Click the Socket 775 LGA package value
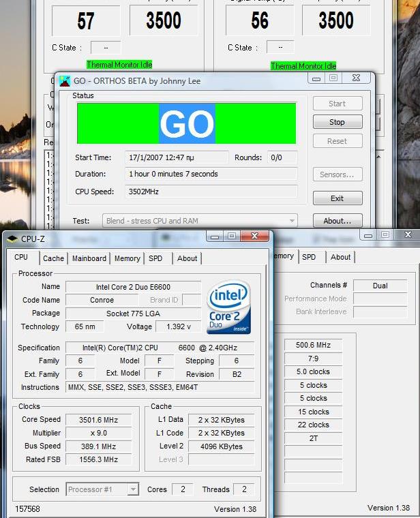Image resolution: width=420 pixels, height=518 pixels. point(133,314)
